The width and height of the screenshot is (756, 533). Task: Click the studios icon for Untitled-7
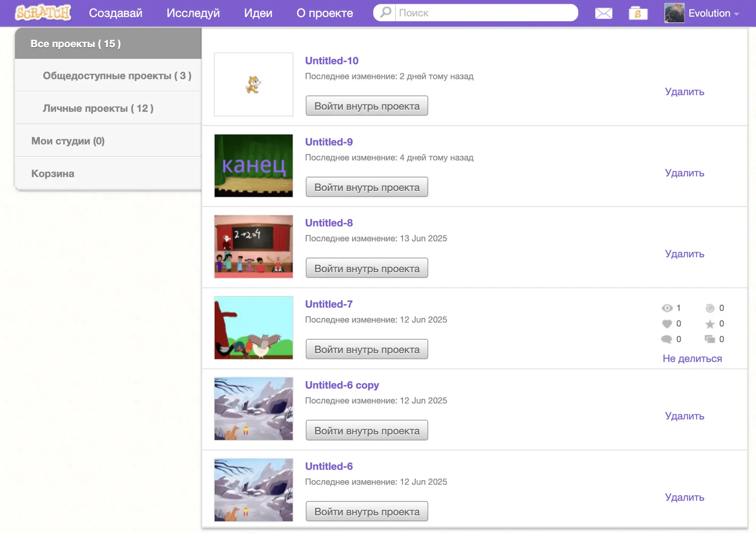click(710, 339)
